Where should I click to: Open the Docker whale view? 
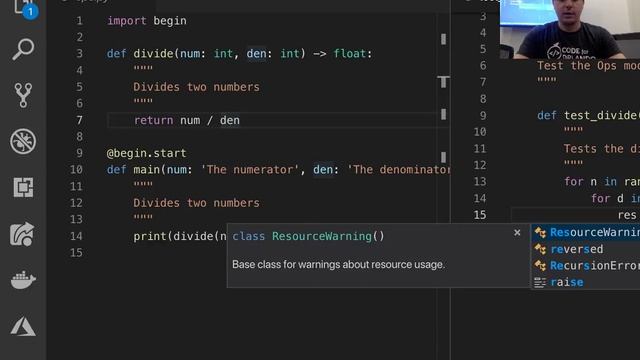coord(23,280)
